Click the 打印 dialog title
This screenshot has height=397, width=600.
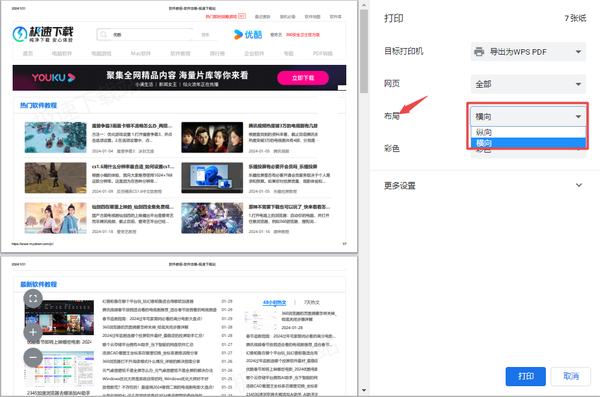point(394,18)
